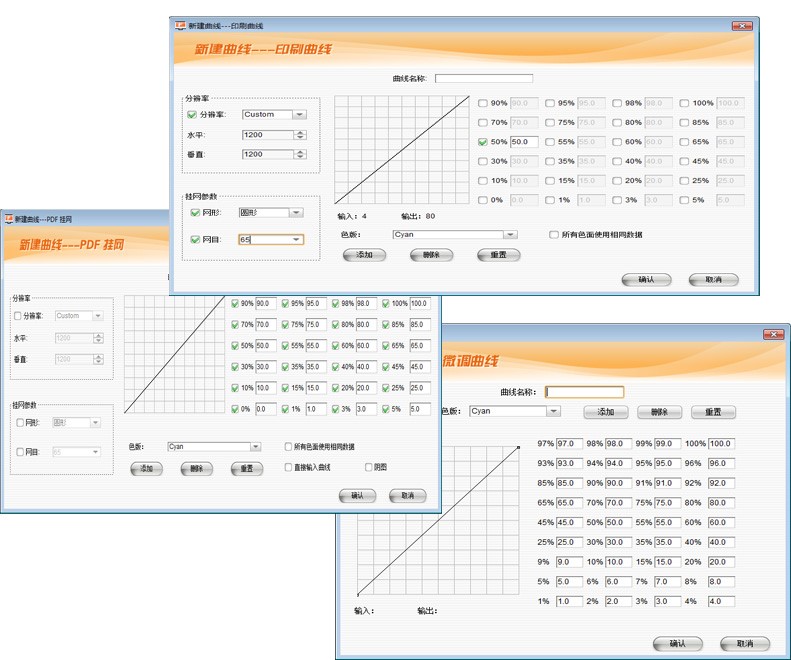The width and height of the screenshot is (791, 660).
Task: Click the 100% value field in 微调曲线 dialog
Action: pyautogui.click(x=721, y=444)
